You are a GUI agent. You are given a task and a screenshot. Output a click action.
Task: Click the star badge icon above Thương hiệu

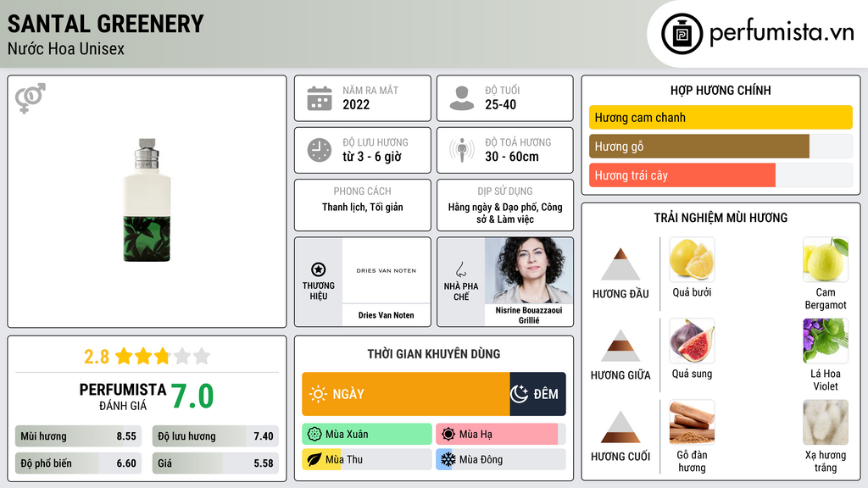(x=319, y=269)
